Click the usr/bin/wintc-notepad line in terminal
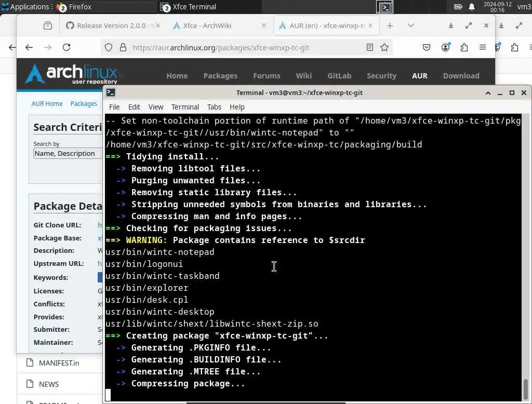 pos(160,252)
